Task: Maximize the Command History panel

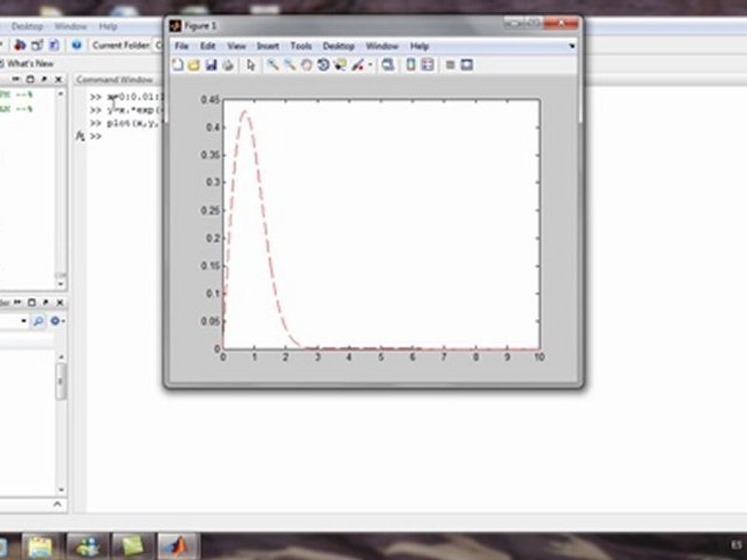Action: pyautogui.click(x=30, y=79)
